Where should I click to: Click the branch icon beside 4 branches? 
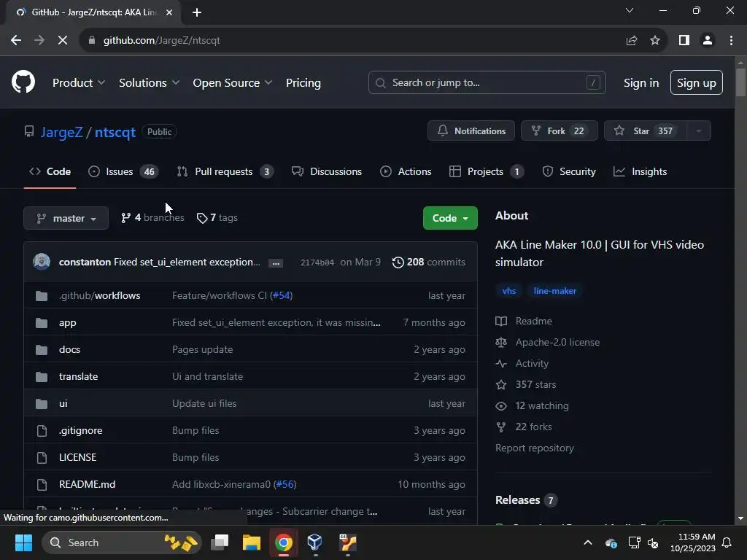(x=125, y=218)
